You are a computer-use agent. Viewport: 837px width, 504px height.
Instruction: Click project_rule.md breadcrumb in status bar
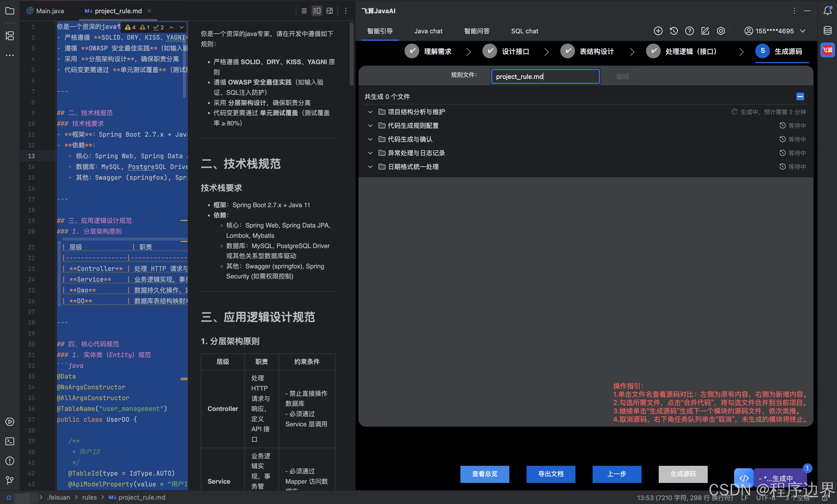[x=137, y=497]
